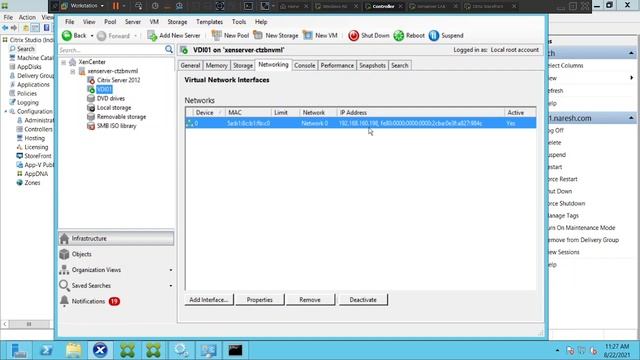Click the Add Interface button
This screenshot has width=640, height=360.
pyautogui.click(x=209, y=300)
